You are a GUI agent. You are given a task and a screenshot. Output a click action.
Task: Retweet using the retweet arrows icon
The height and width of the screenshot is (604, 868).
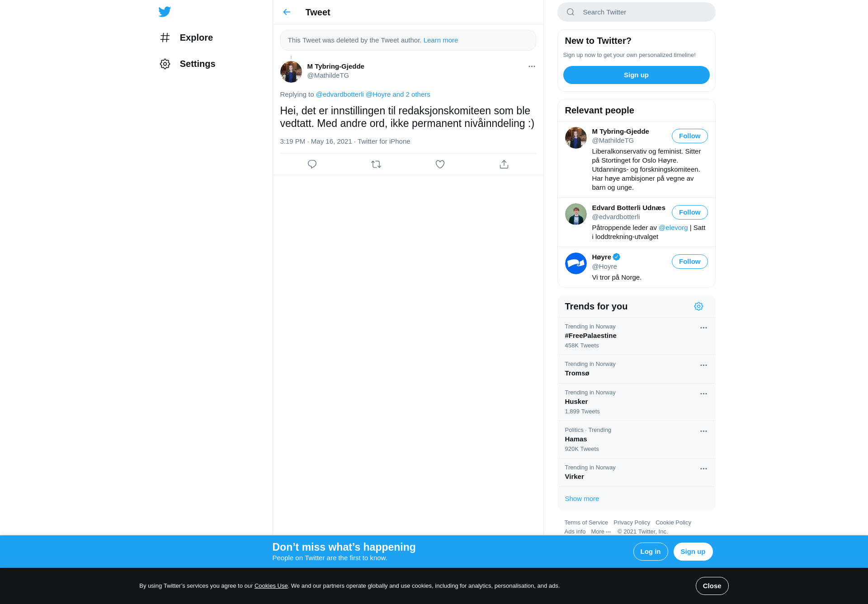click(376, 164)
